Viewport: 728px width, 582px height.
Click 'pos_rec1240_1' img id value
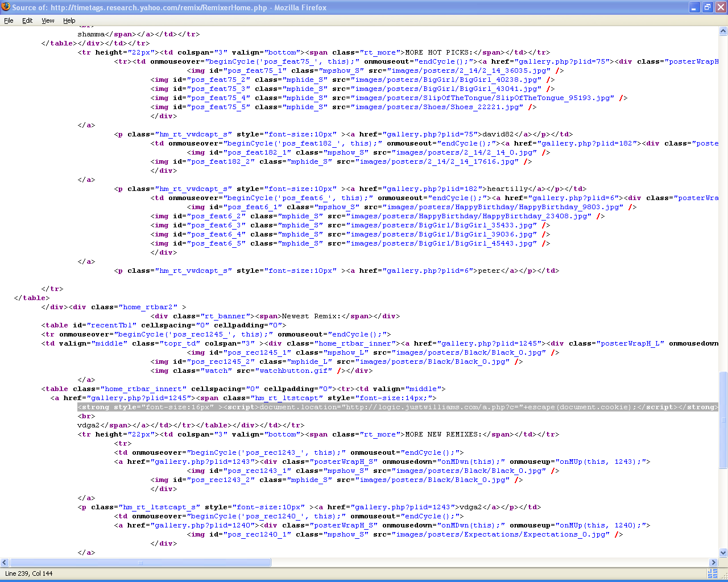click(257, 534)
